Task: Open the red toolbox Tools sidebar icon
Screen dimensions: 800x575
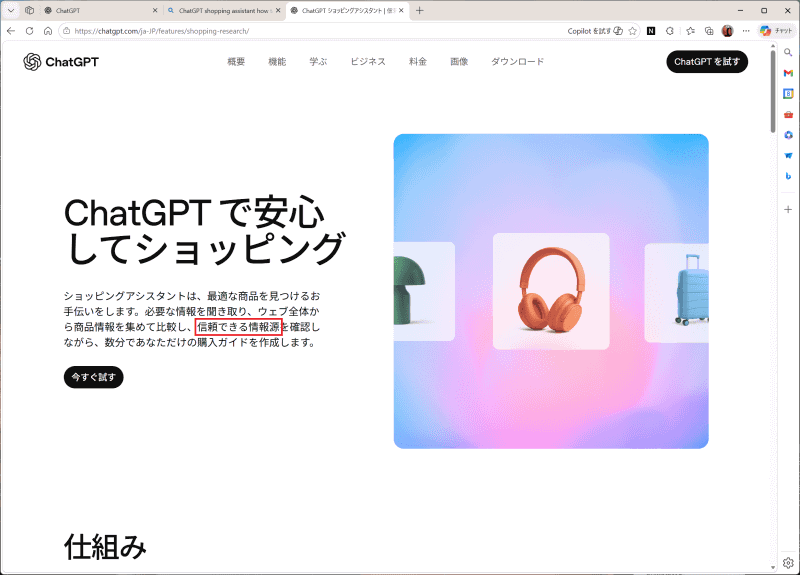Action: click(788, 114)
